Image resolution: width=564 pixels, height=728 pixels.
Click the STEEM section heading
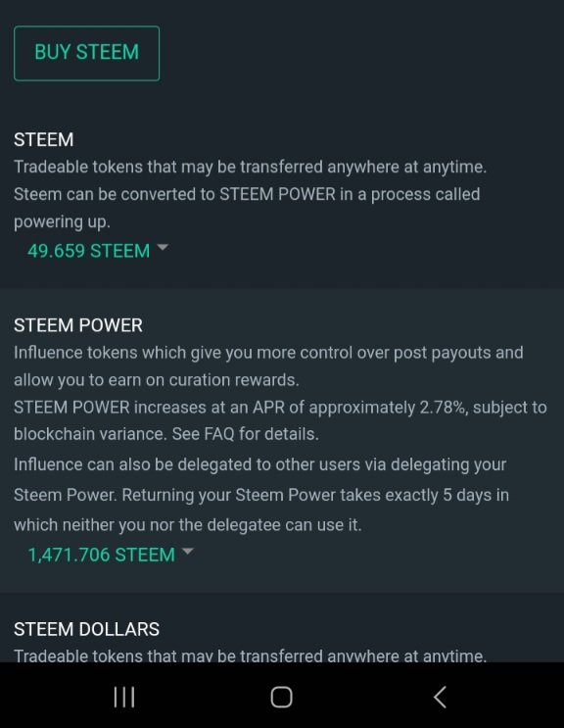coord(44,140)
